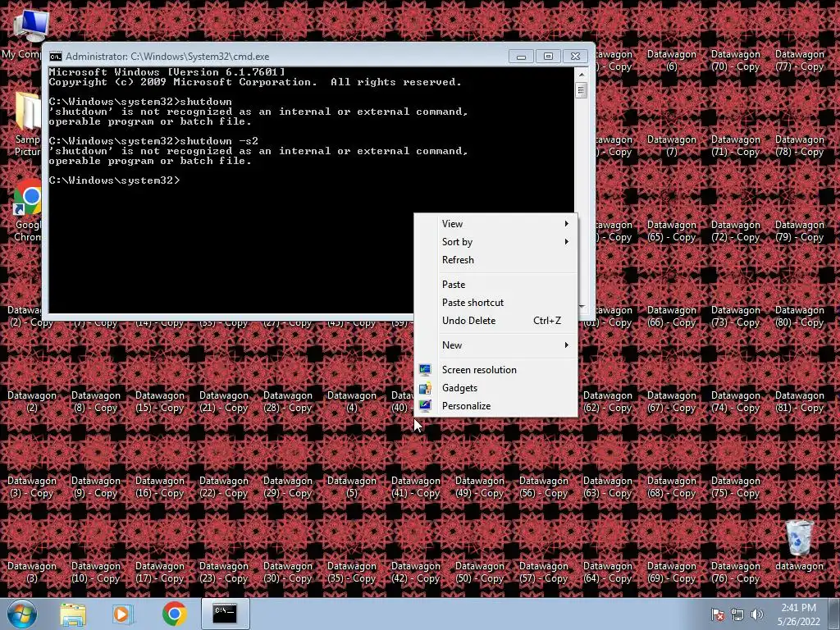Image resolution: width=840 pixels, height=630 pixels.
Task: Select Datawagon (41) - Copy item
Action: pos(416,486)
